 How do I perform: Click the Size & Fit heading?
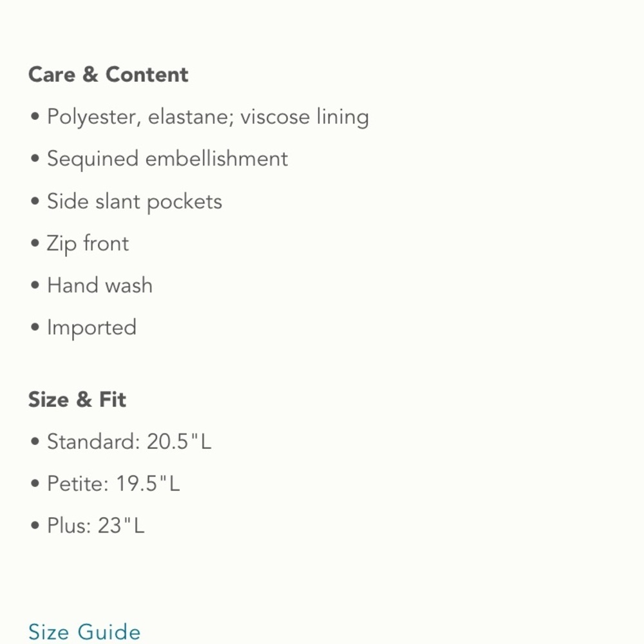pyautogui.click(x=77, y=399)
